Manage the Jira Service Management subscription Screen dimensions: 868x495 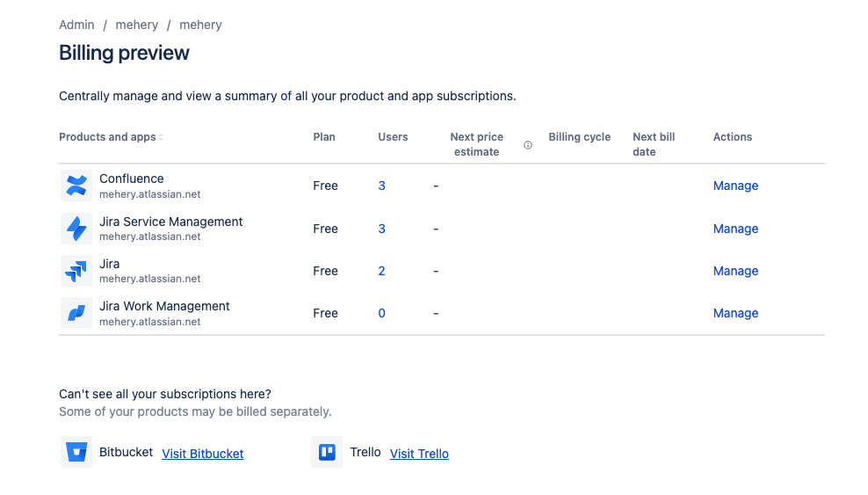735,229
